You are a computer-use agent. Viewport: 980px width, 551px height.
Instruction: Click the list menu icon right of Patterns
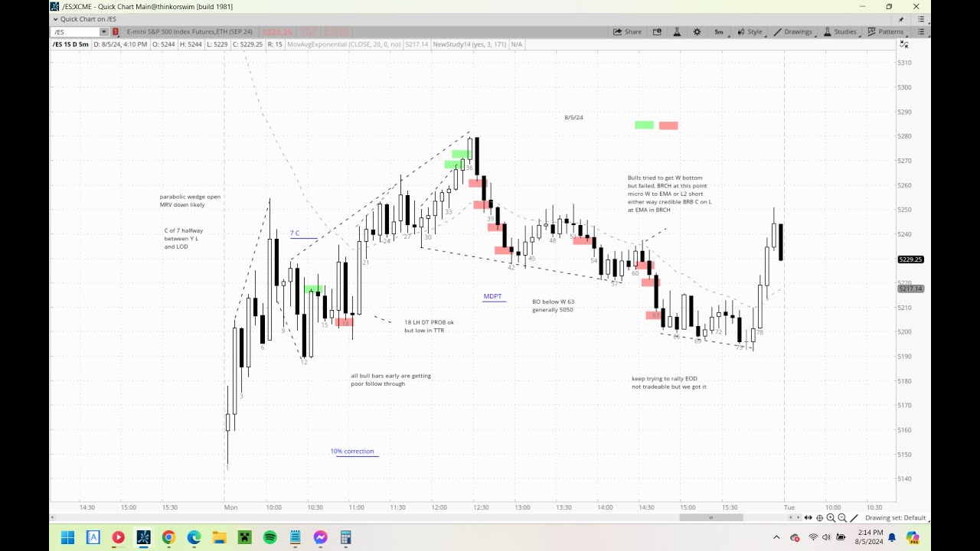(x=921, y=31)
